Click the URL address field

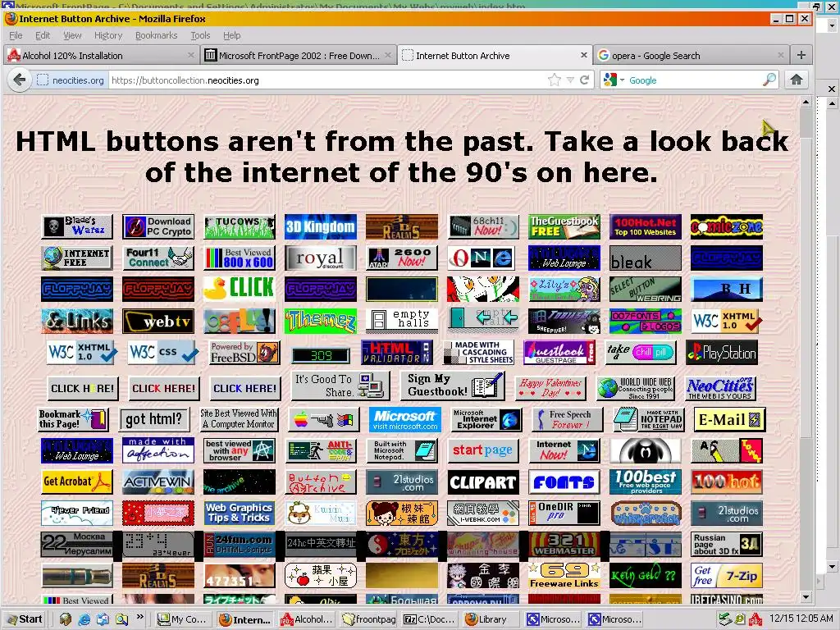pyautogui.click(x=326, y=80)
